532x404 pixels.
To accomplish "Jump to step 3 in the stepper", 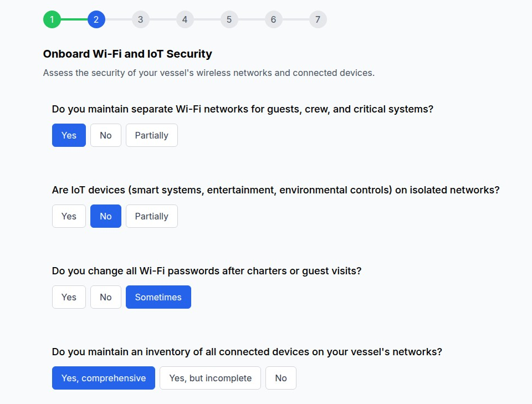I will point(141,19).
